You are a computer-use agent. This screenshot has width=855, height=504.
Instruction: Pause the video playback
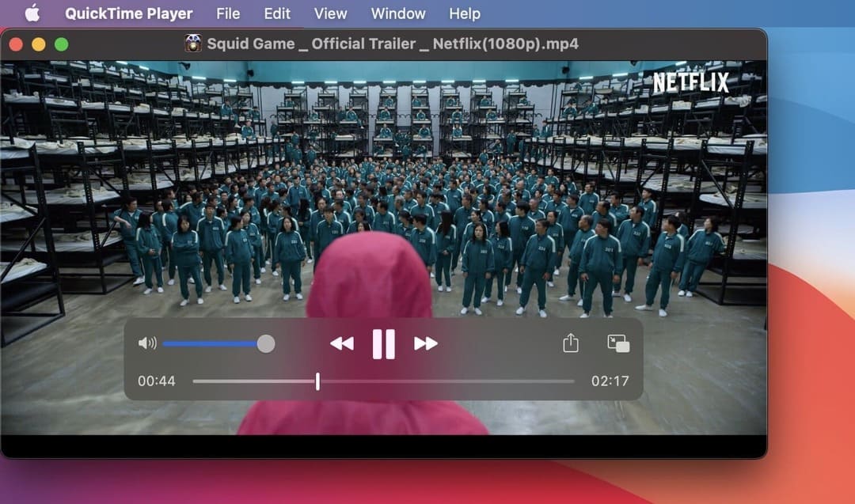(x=384, y=344)
